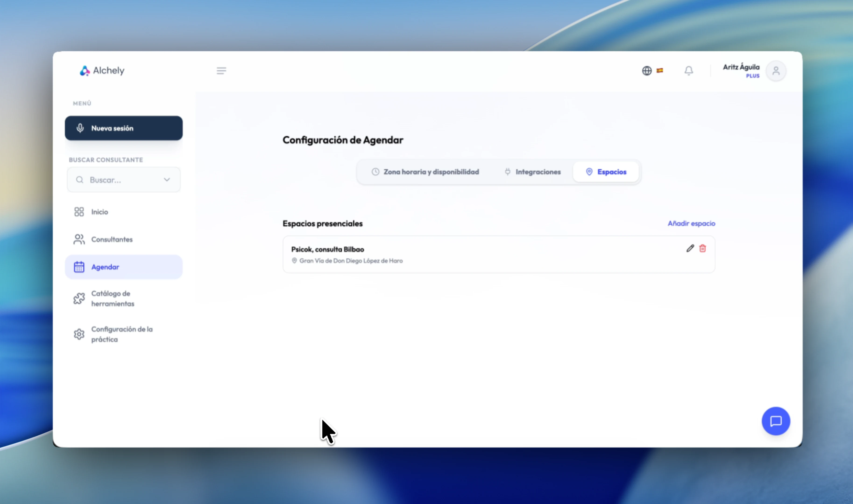Switch to Integraciones tab
The width and height of the screenshot is (853, 504).
pyautogui.click(x=532, y=172)
